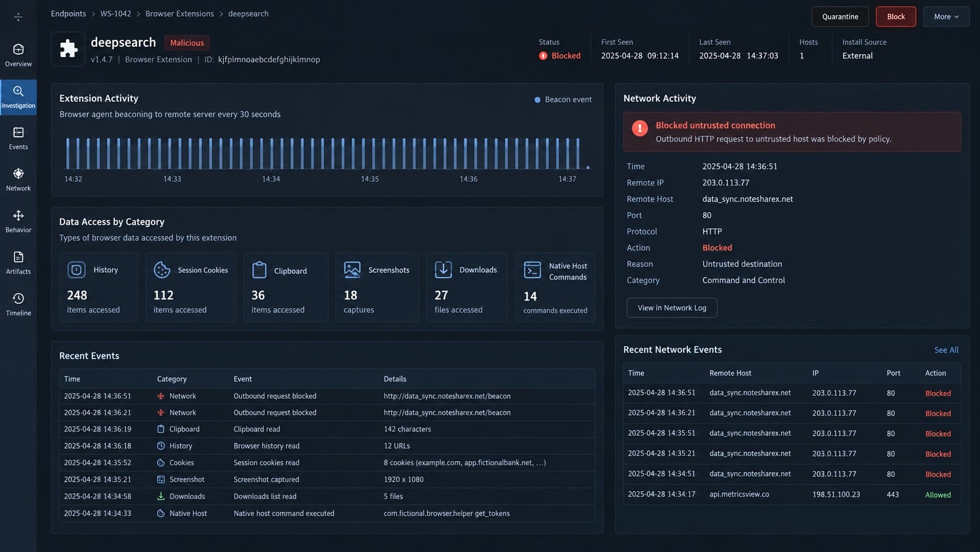The width and height of the screenshot is (980, 552).
Task: Open the Behavior sidebar section
Action: pyautogui.click(x=18, y=222)
